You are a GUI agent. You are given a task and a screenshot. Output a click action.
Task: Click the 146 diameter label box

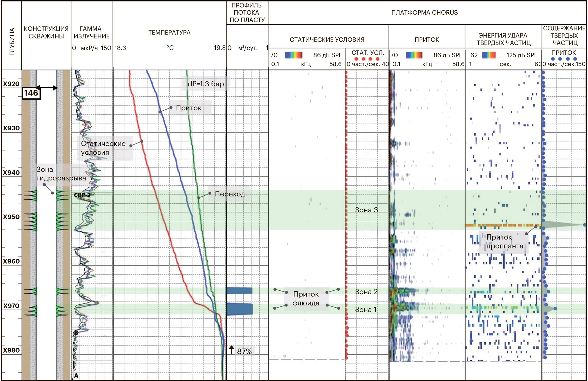point(31,93)
